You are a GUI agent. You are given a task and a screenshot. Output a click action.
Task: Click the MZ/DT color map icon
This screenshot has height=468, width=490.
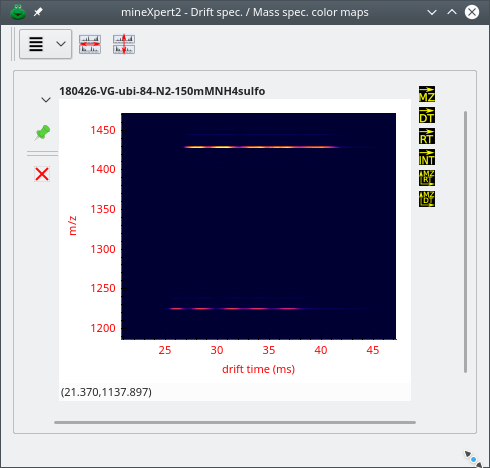(427, 199)
